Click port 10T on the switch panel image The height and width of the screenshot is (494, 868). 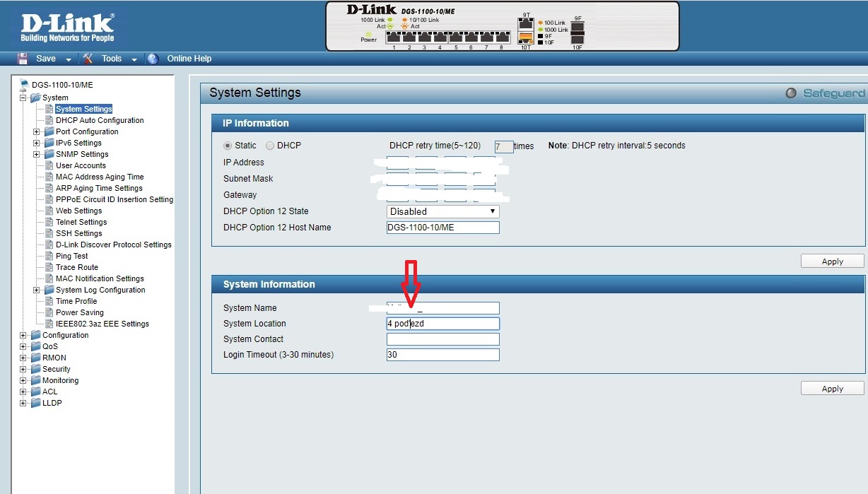click(x=526, y=38)
